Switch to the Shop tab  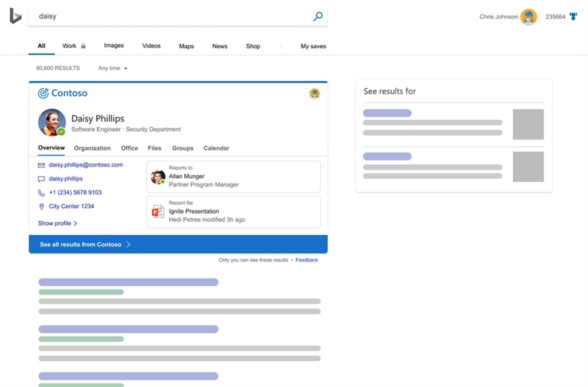coord(253,46)
